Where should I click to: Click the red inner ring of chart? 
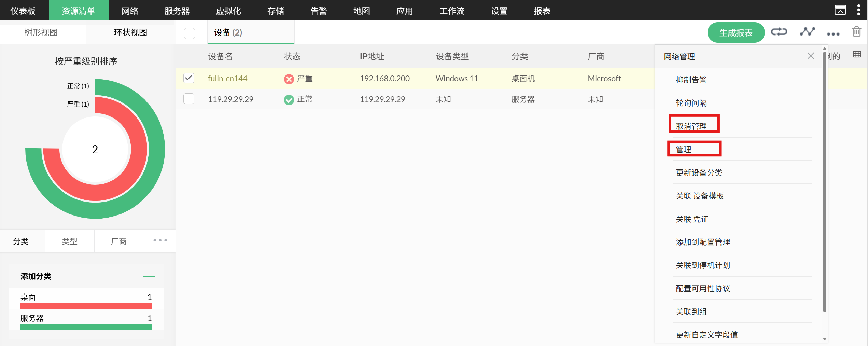pos(139,149)
